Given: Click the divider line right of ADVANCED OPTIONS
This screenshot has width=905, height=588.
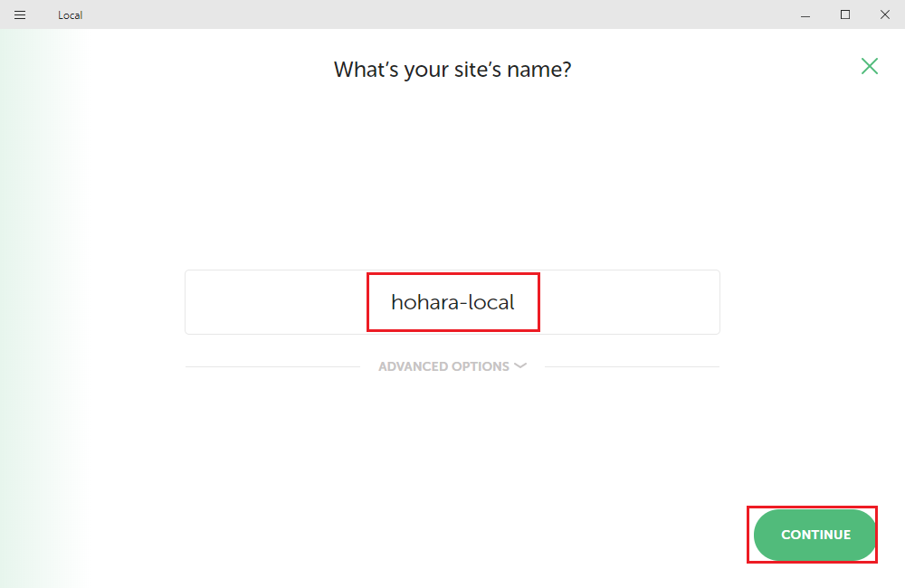Looking at the screenshot, I should point(632,366).
